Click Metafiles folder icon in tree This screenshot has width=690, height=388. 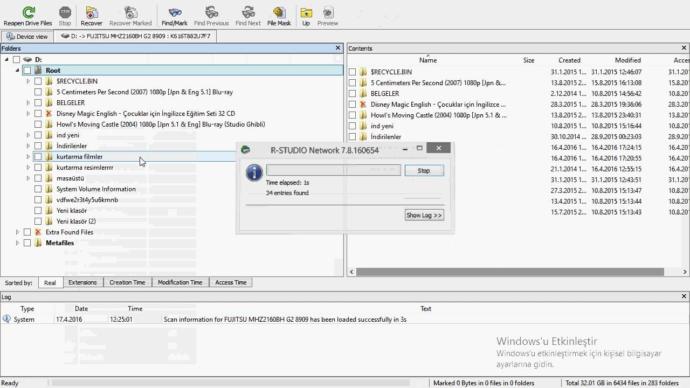click(x=38, y=243)
